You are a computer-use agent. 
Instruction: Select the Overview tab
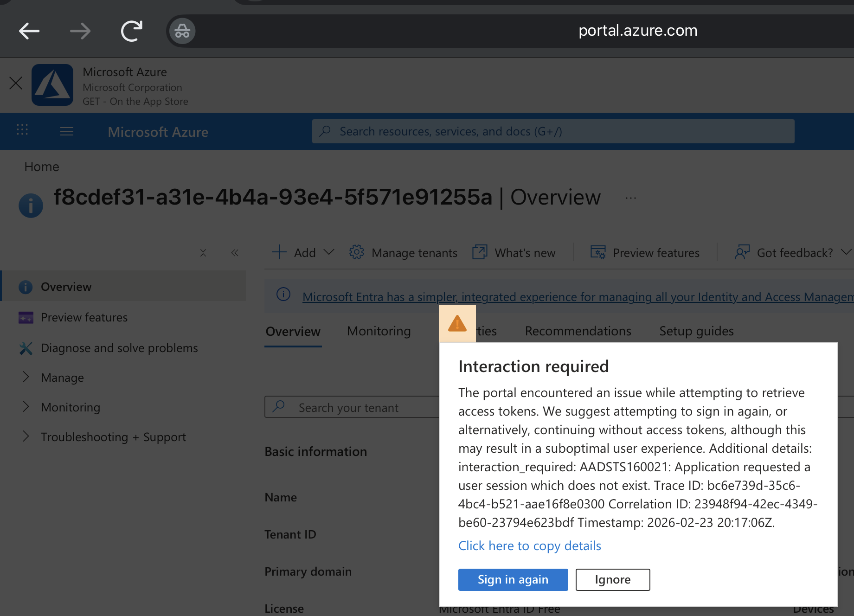[293, 331]
